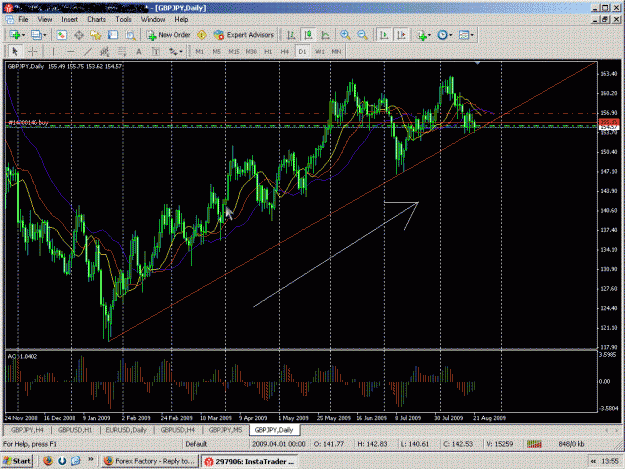Select the equidistant channel tool
Screen dimensions: 625x469
(105, 51)
